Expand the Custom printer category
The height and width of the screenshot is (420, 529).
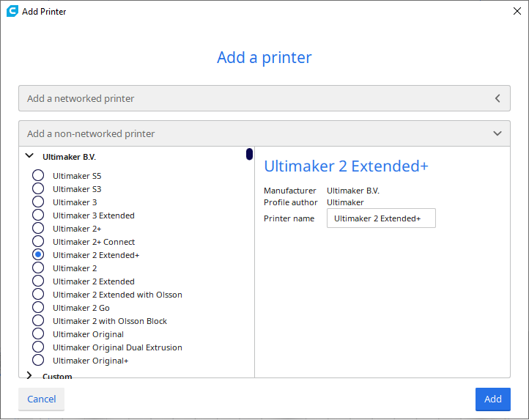[x=29, y=376]
